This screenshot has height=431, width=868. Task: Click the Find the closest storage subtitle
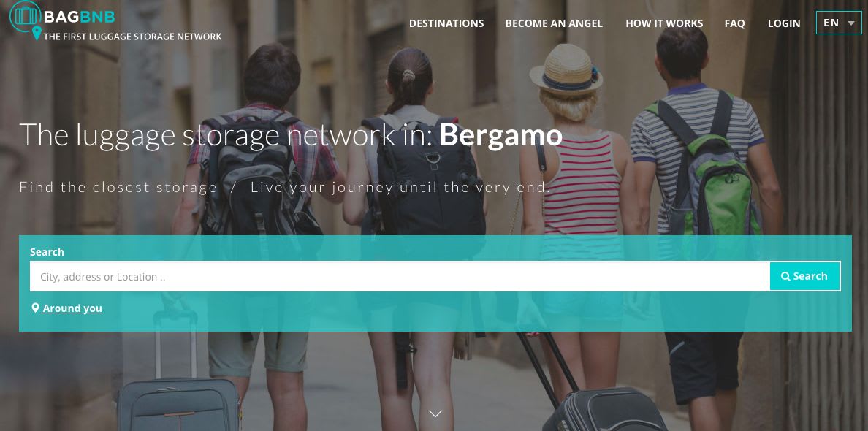pos(118,187)
